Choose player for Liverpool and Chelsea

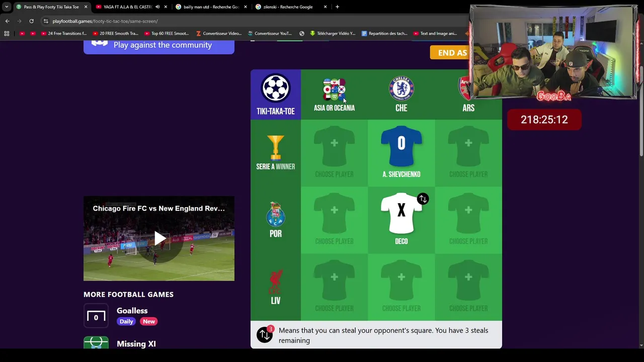(401, 287)
